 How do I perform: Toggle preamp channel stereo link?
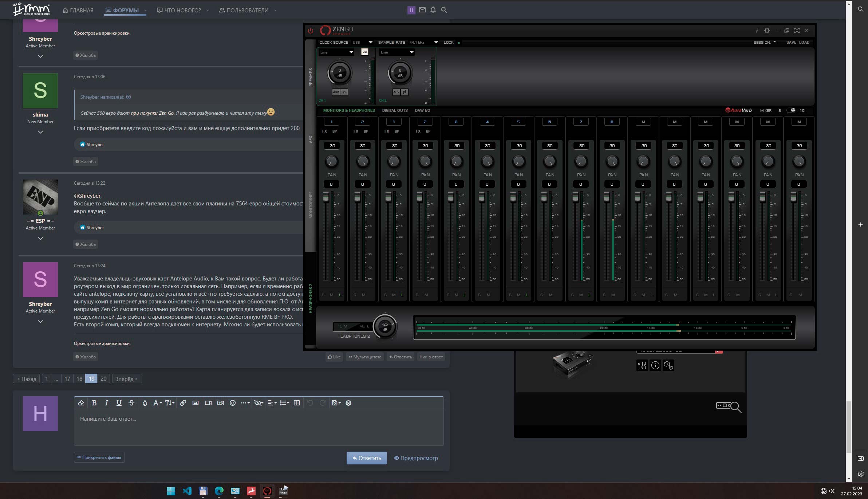click(364, 52)
